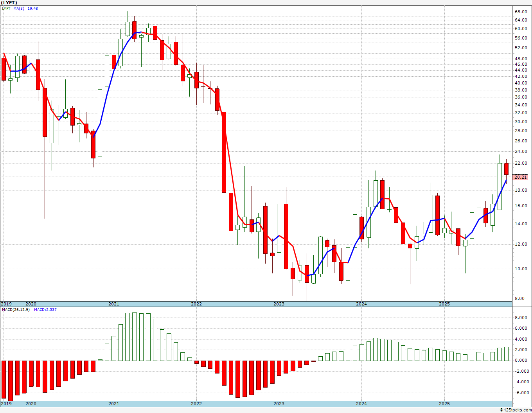Open the 12Stocks.com watermark link
The height and width of the screenshot is (413, 532).
point(516,410)
